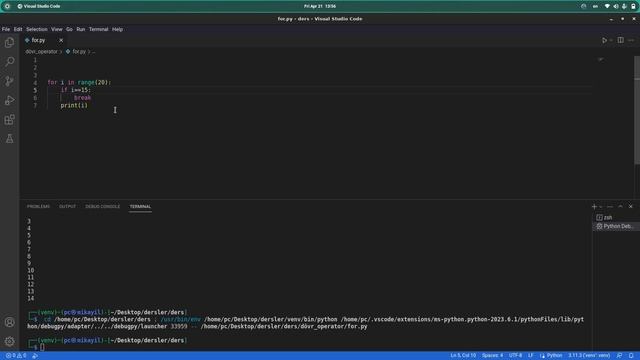Open the Source Control view

click(x=9, y=81)
